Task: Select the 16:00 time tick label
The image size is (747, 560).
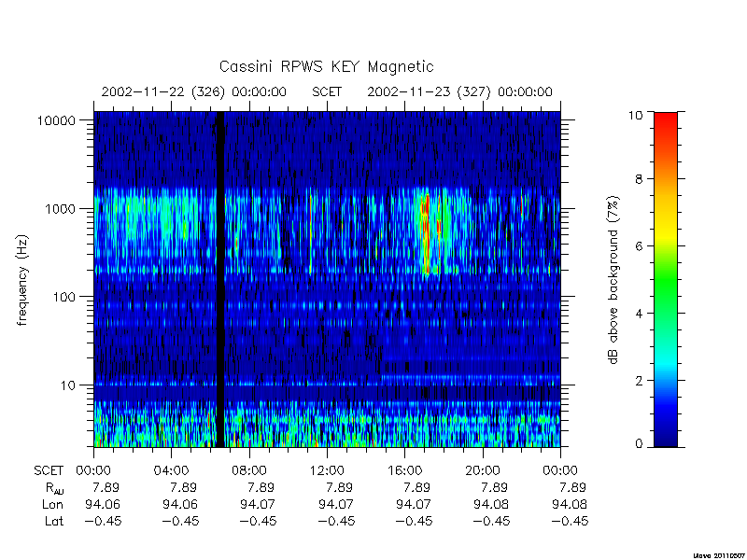Action: 404,471
